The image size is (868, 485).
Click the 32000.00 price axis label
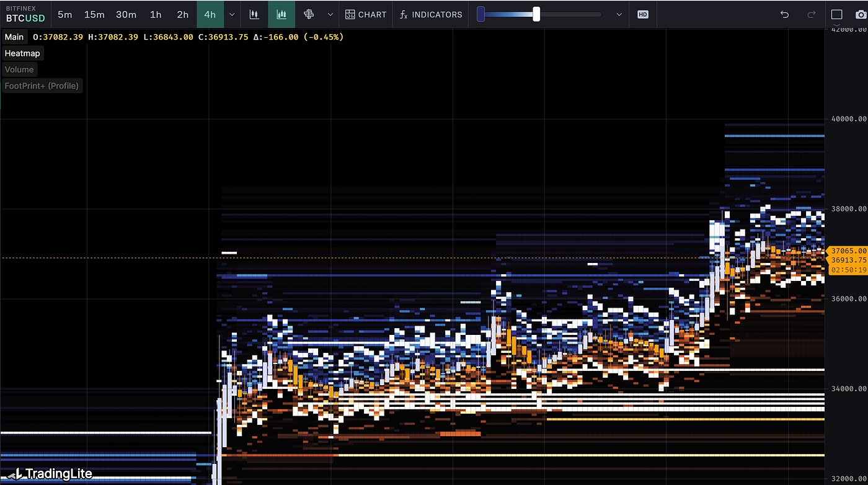point(849,479)
